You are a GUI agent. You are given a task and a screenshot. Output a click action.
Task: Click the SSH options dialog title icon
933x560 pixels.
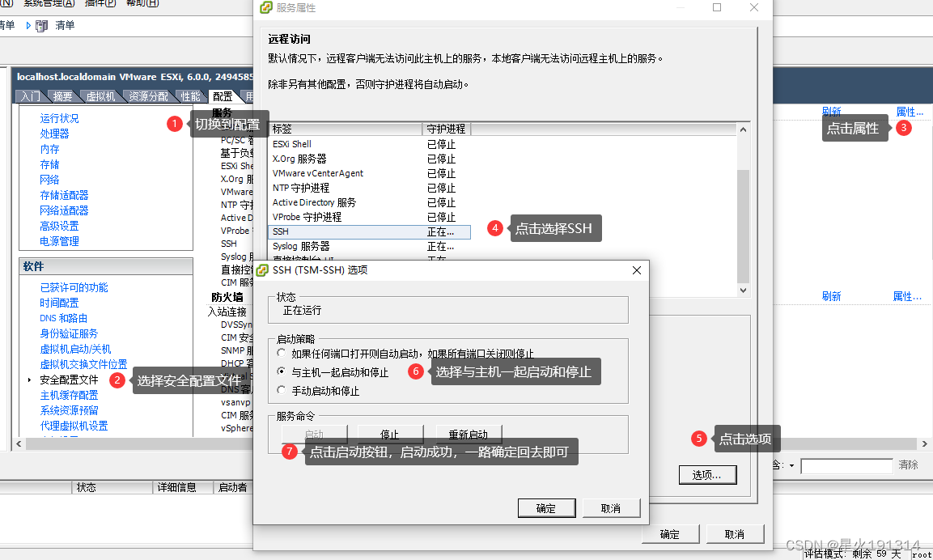[262, 270]
